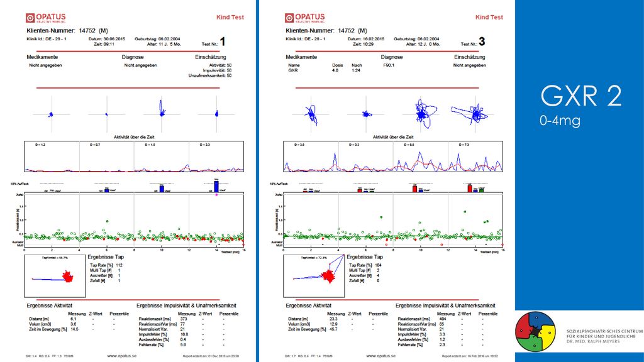Select the third motion trace plot in Test 1 report
Image resolution: width=644 pixels, height=362 pixels.
(162, 114)
